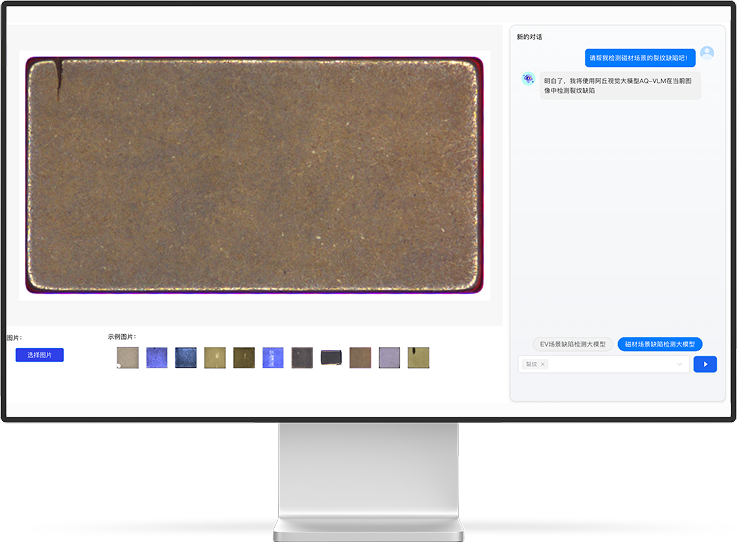Click the user avatar in the chat
Screen dimensions: 738x543
pyautogui.click(x=707, y=53)
